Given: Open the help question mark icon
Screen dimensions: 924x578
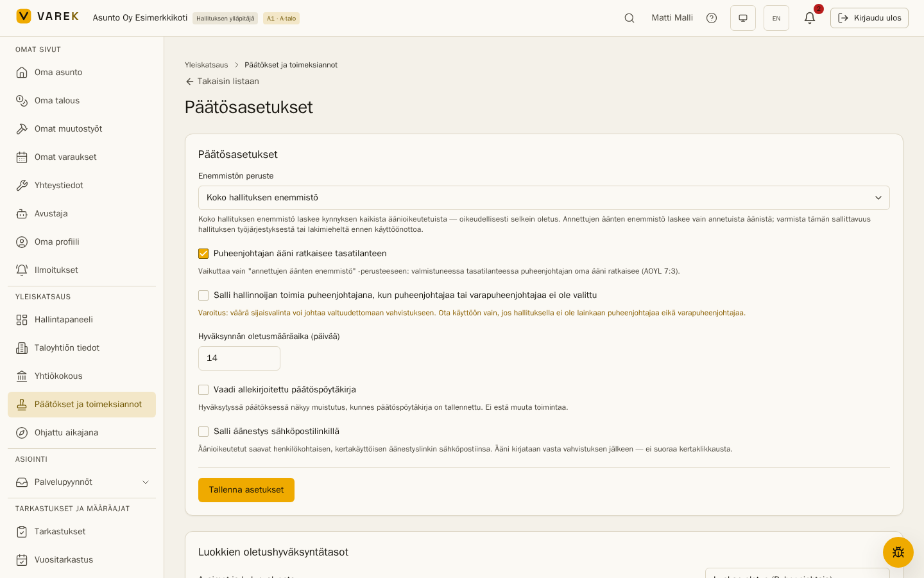Looking at the screenshot, I should [712, 18].
